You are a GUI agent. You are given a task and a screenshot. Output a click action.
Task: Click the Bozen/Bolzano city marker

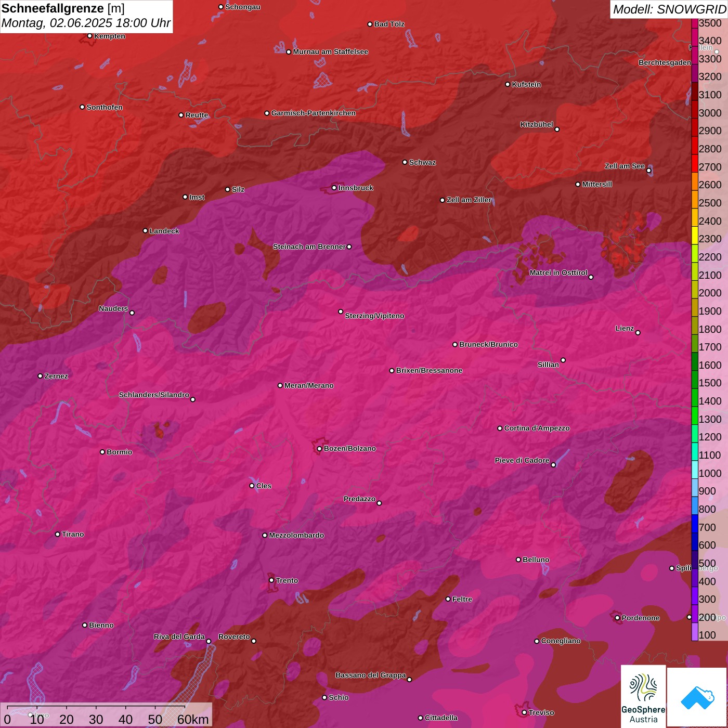319,448
